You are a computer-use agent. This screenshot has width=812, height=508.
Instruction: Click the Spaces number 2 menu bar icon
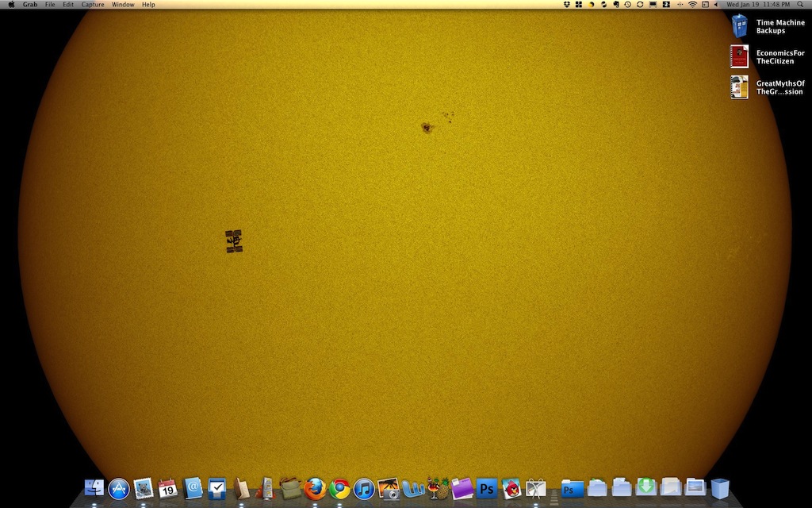pyautogui.click(x=666, y=4)
